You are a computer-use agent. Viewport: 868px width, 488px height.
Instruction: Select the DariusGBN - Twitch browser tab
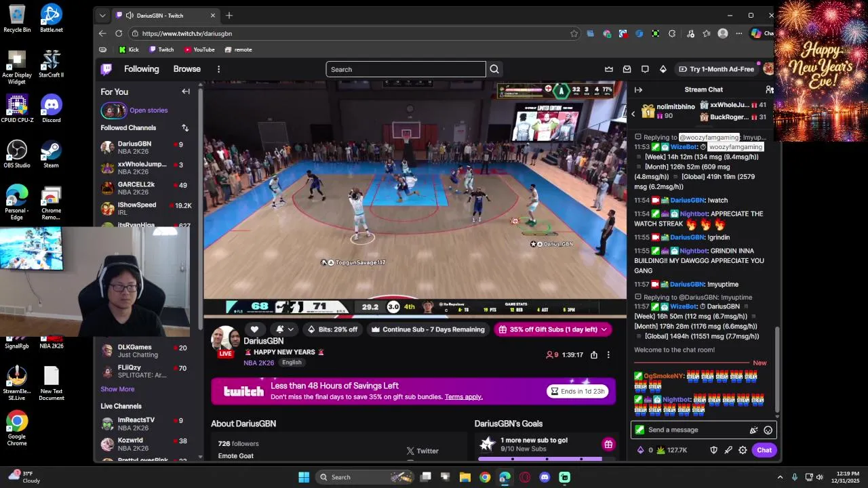165,15
